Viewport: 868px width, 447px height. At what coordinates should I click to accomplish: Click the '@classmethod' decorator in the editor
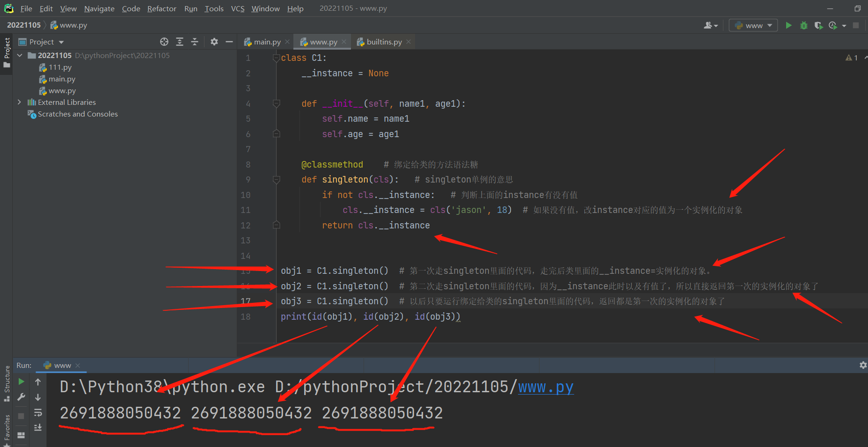332,164
